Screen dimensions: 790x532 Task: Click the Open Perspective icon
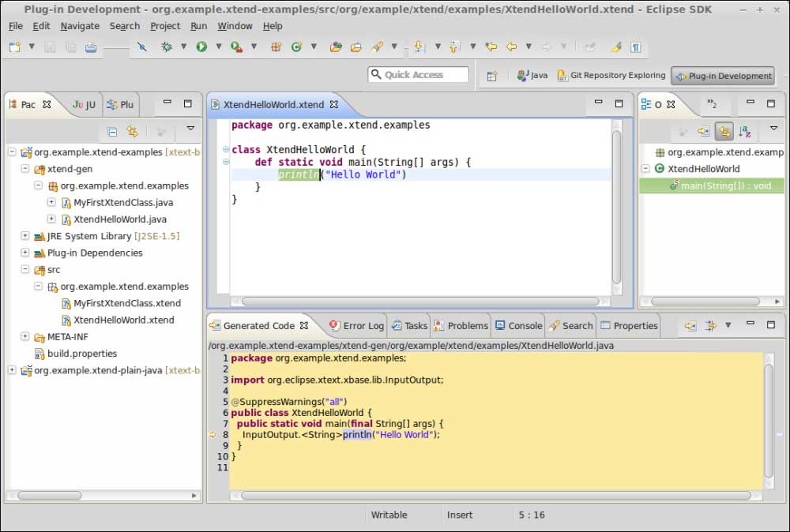point(491,76)
